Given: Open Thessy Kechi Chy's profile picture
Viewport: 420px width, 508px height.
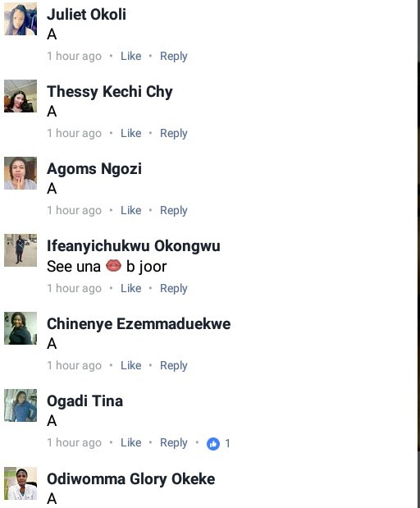Looking at the screenshot, I should 21,96.
